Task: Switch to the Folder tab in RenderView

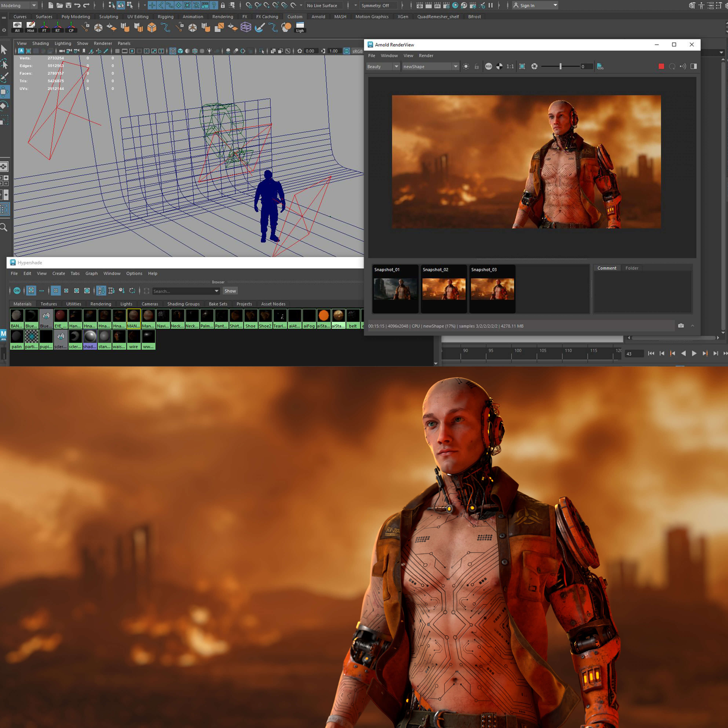Action: (632, 268)
